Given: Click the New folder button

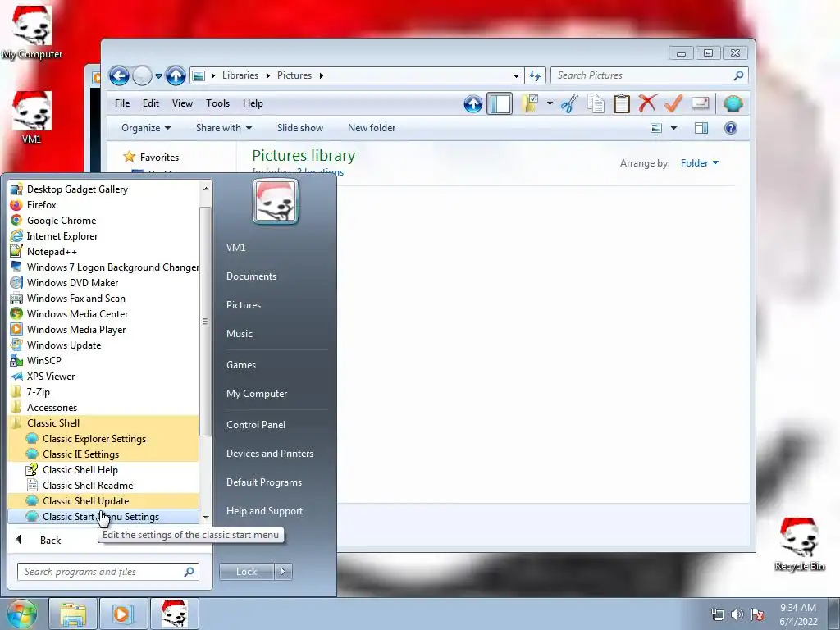Looking at the screenshot, I should pos(372,128).
